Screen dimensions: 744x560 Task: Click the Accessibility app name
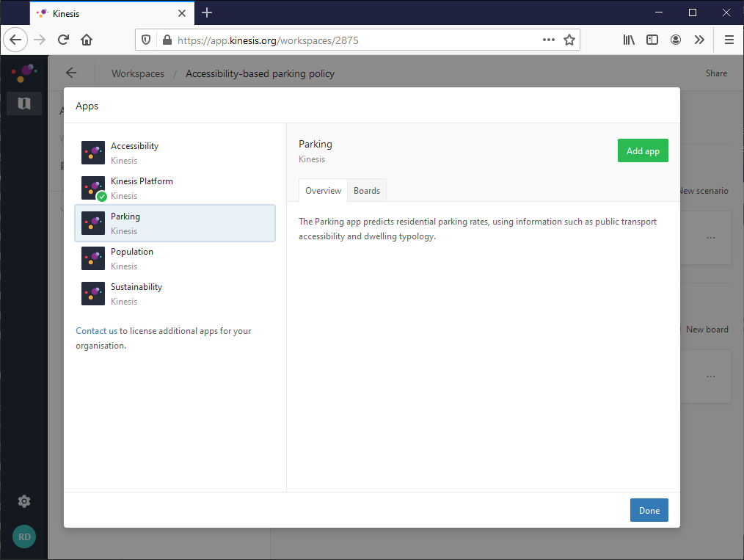[135, 146]
